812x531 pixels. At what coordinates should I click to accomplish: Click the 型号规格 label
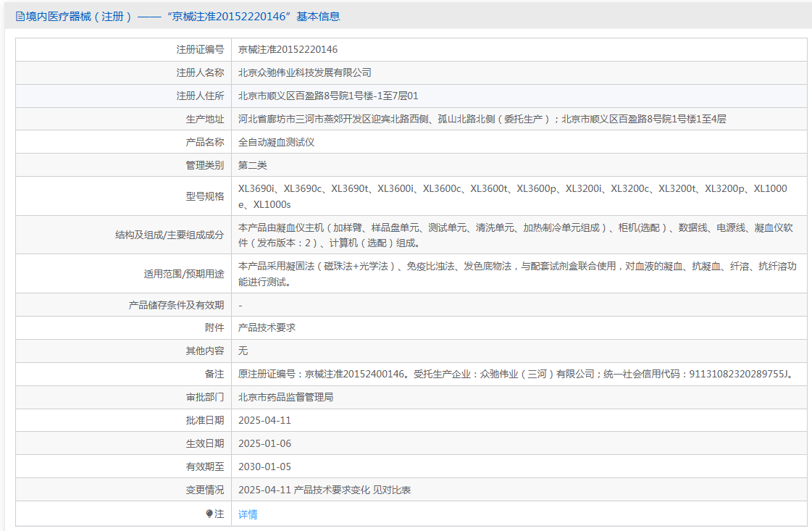tap(205, 196)
